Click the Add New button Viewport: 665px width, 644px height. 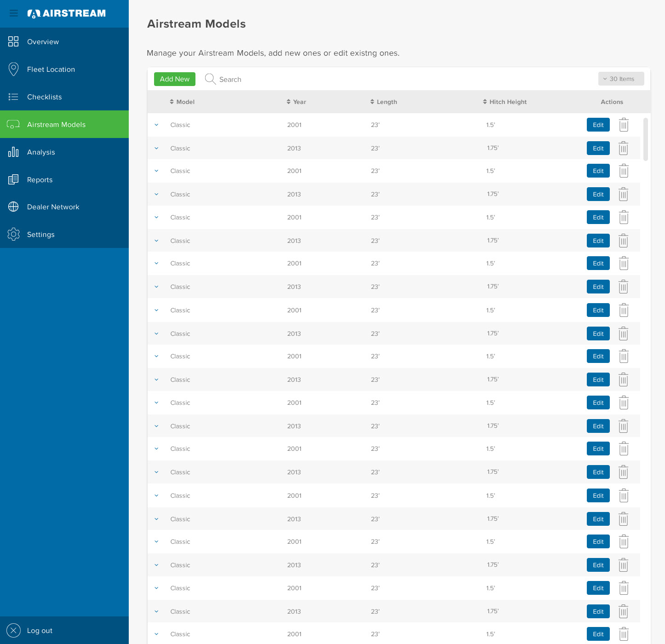(175, 79)
